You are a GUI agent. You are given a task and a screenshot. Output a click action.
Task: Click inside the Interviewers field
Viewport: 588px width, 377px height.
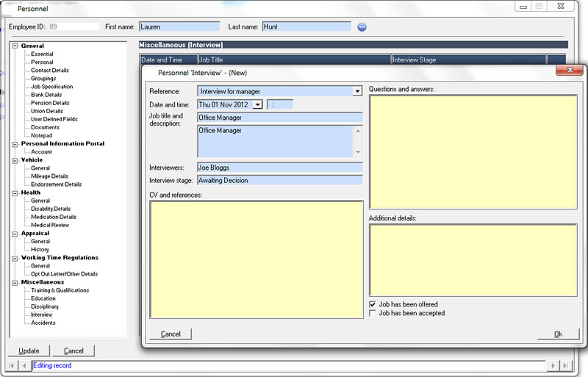pyautogui.click(x=279, y=168)
